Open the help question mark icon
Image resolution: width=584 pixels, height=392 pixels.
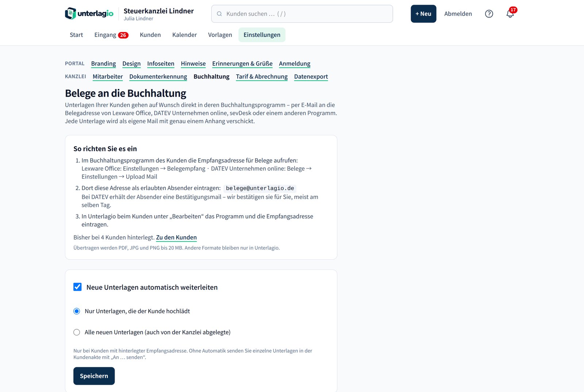pos(489,14)
